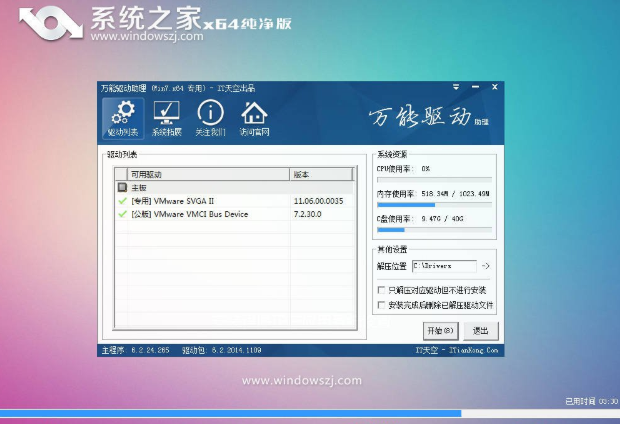Click the extraction path field C:\Drivers
620x424 pixels.
pyautogui.click(x=444, y=266)
